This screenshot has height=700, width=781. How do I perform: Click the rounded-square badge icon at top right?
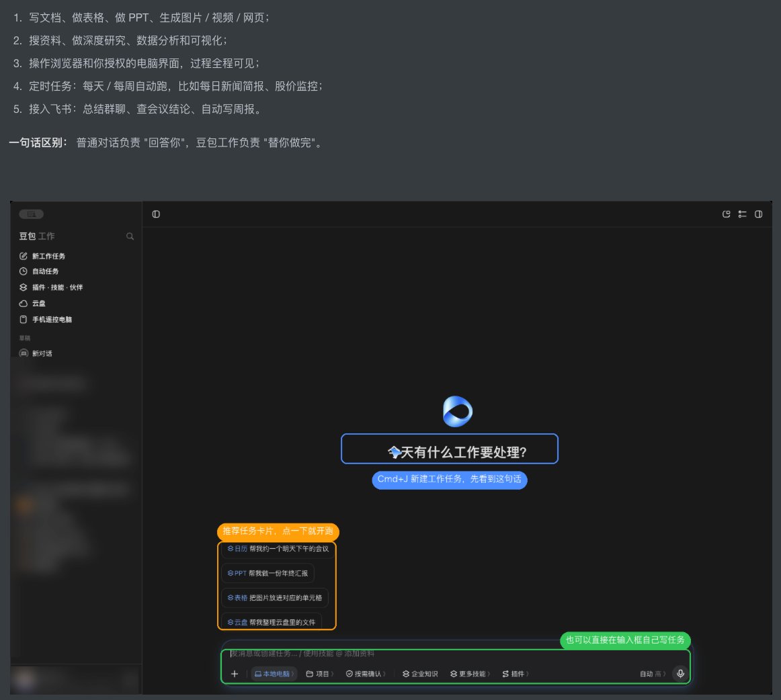pos(726,214)
